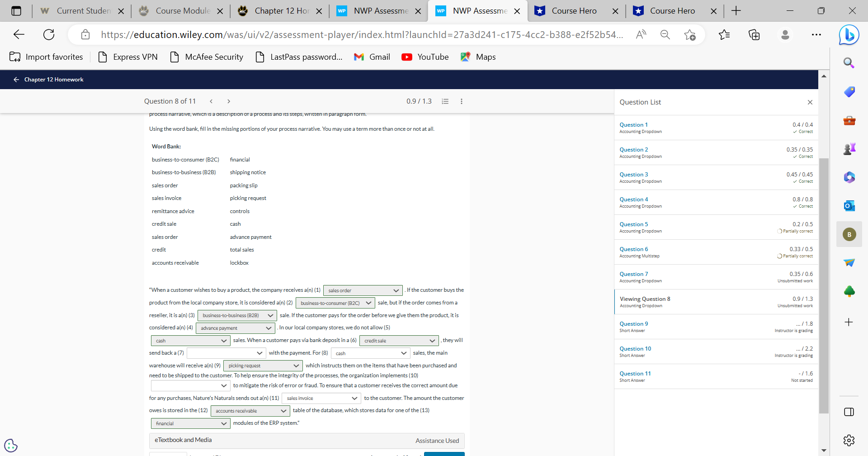Viewport: 868px width, 456px height.
Task: Switch to Course Module tab
Action: pos(181,11)
